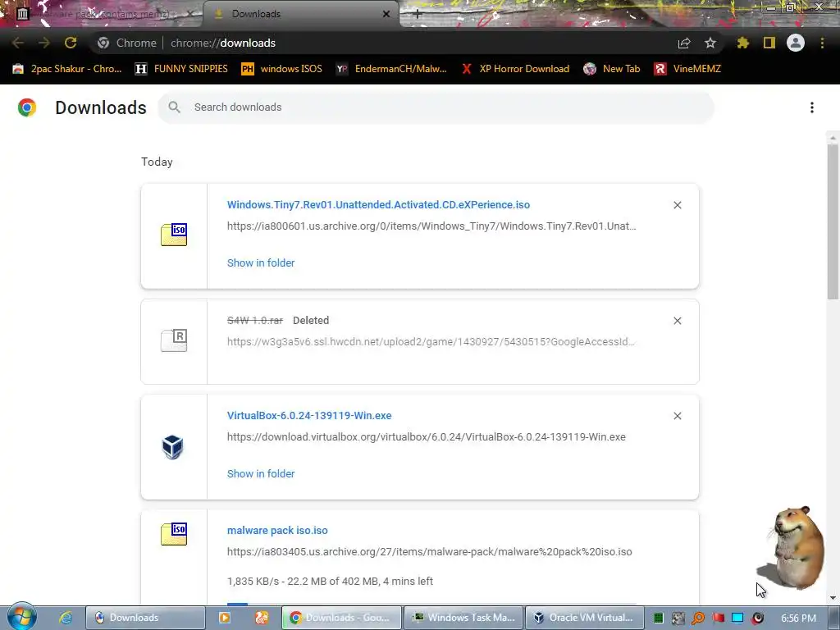The width and height of the screenshot is (840, 630).
Task: Launch Internet Explorer from taskbar
Action: click(66, 618)
